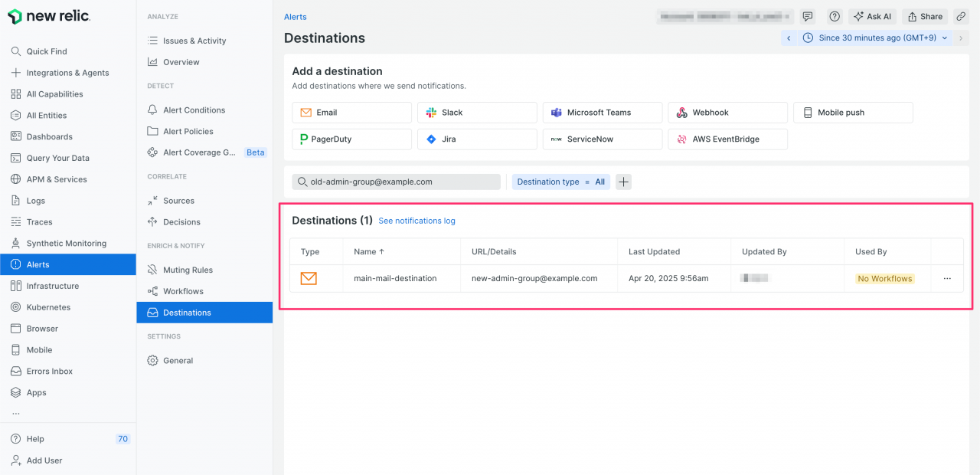Image resolution: width=980 pixels, height=475 pixels.
Task: Open Ask AI assistant
Action: click(873, 16)
